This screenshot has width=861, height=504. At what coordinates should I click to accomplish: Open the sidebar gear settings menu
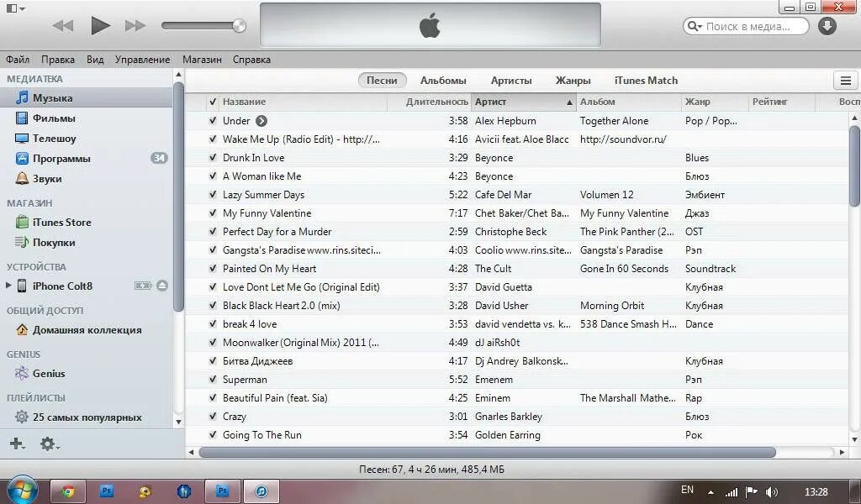pyautogui.click(x=48, y=444)
